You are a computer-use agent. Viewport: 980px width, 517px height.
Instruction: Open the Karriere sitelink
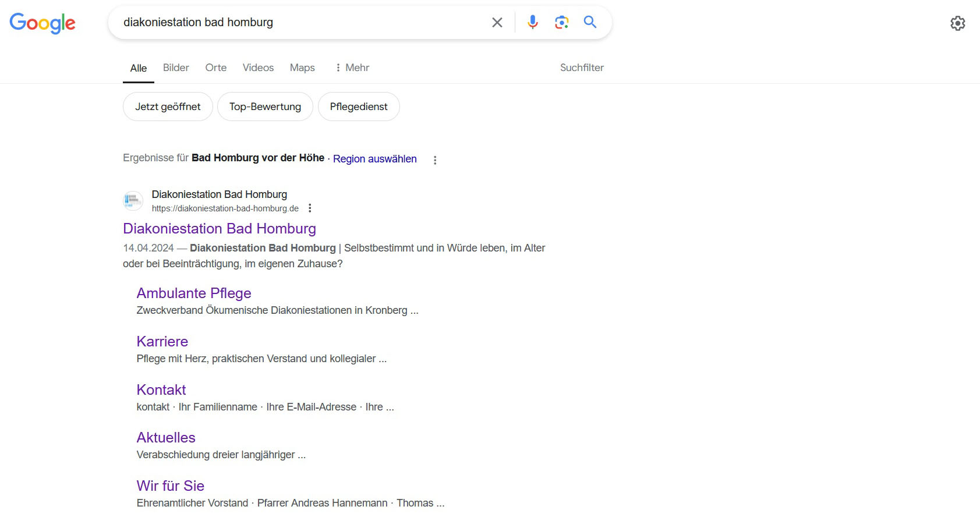[x=162, y=341]
